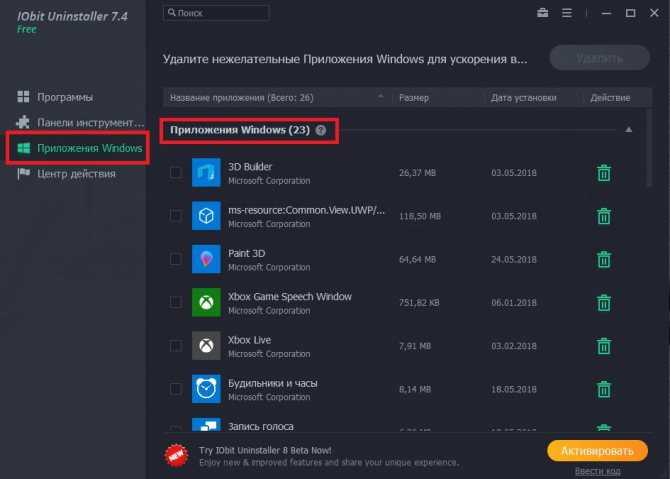670x479 pixels.
Task: Click into the Поиск search field
Action: (216, 13)
